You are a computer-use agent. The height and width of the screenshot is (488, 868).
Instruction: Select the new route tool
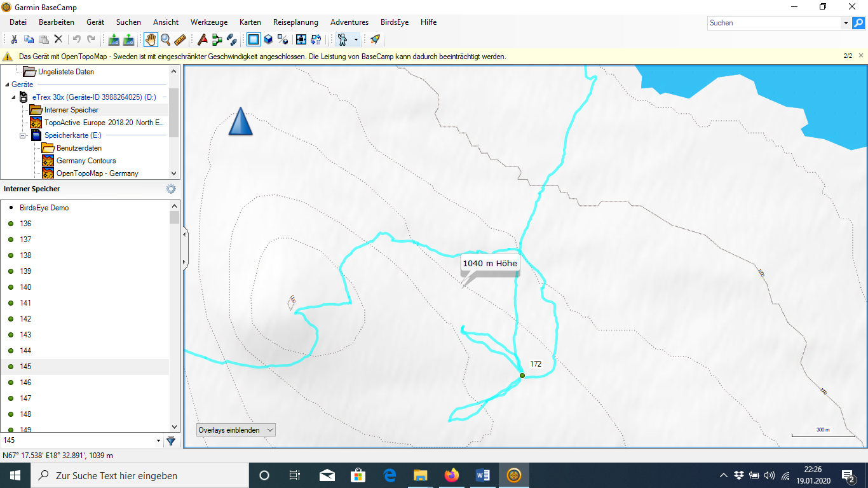[217, 39]
